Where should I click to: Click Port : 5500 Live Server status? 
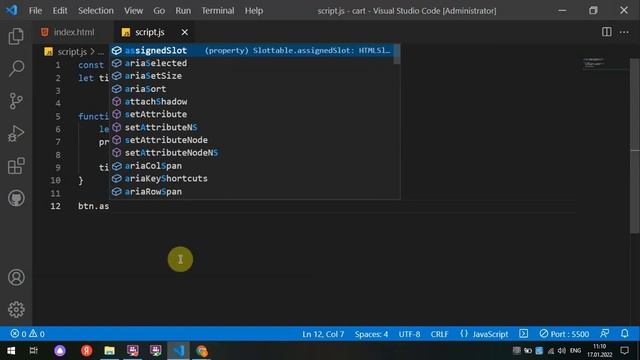click(x=564, y=334)
